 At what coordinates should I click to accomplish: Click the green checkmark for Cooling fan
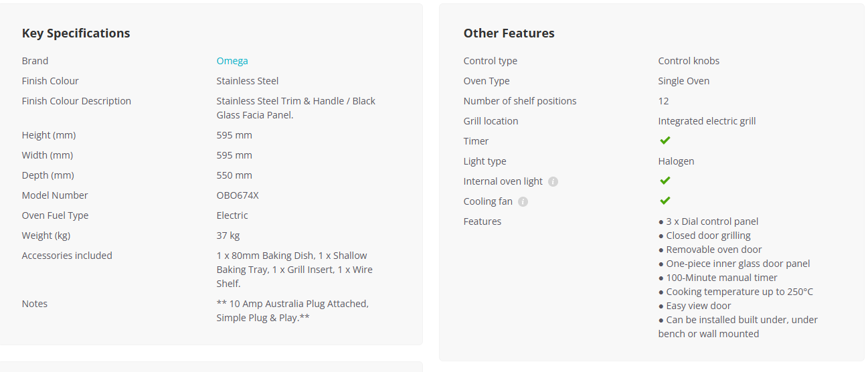(x=665, y=201)
